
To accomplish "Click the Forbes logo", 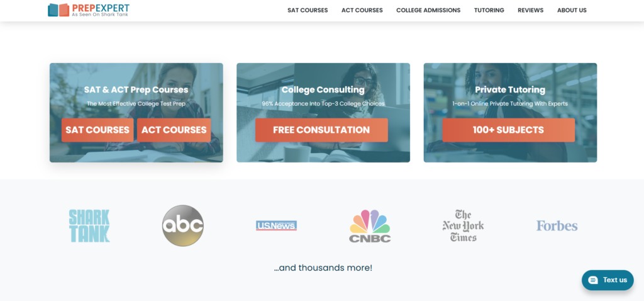I will (x=557, y=225).
